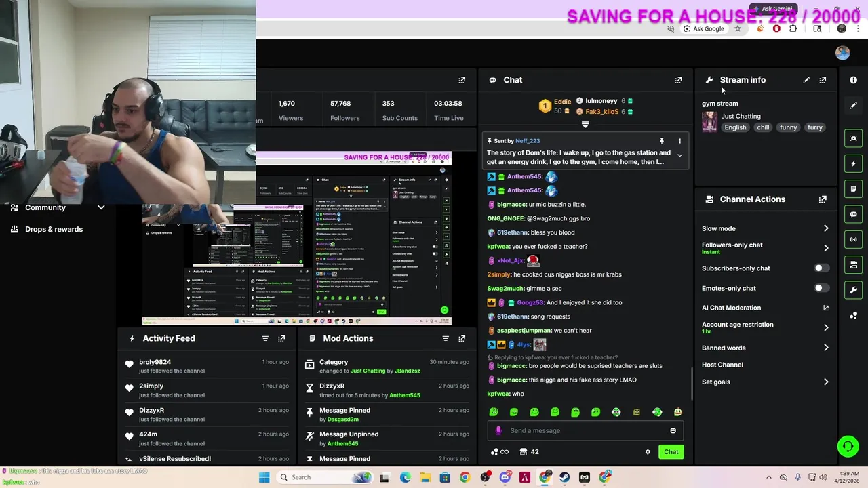
Task: Pop out the Chat panel
Action: click(x=678, y=80)
